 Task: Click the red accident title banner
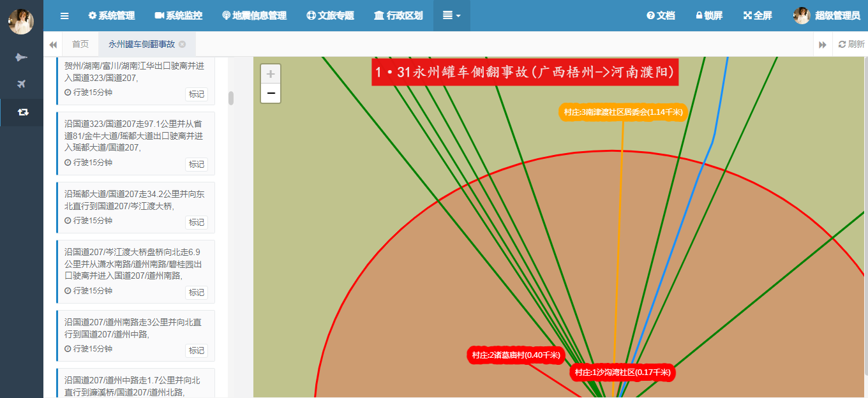(x=525, y=72)
